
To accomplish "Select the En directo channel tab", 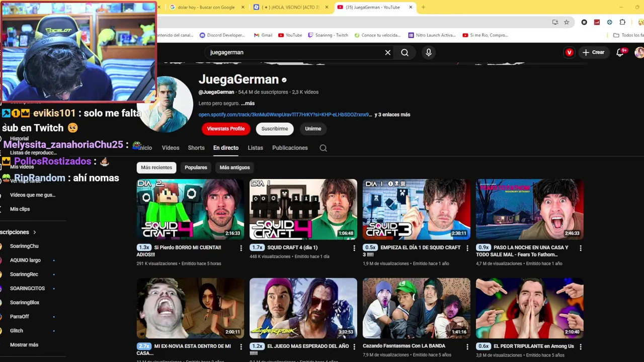I will click(x=226, y=148).
